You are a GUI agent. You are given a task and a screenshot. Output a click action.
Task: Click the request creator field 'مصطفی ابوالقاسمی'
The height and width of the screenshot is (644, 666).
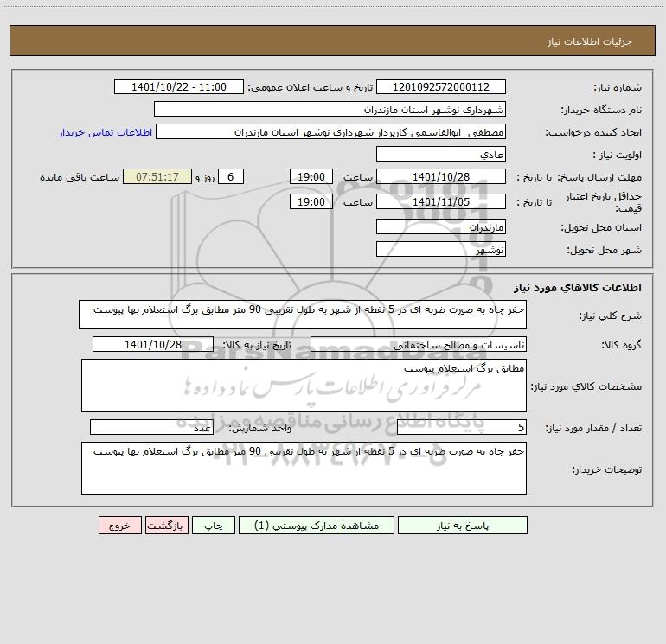pyautogui.click(x=331, y=131)
